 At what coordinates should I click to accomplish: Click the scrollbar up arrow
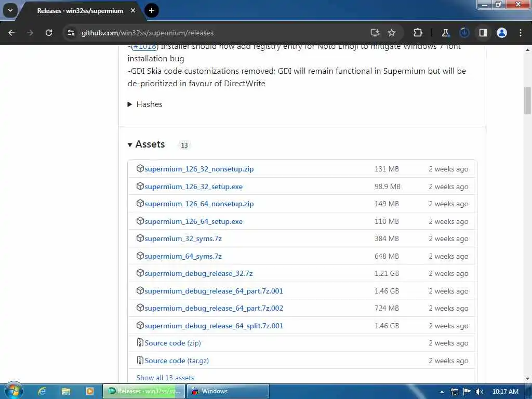[527, 50]
